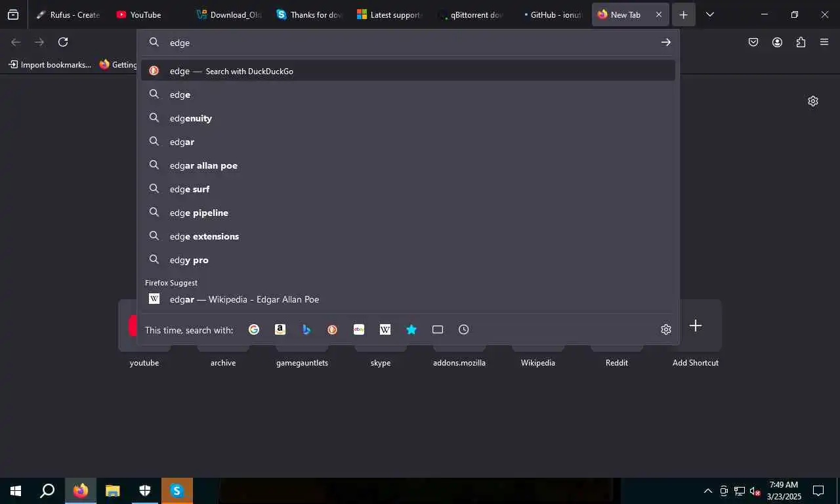Open the addons.mozilla shortcut label
840x504 pixels.
(x=459, y=362)
